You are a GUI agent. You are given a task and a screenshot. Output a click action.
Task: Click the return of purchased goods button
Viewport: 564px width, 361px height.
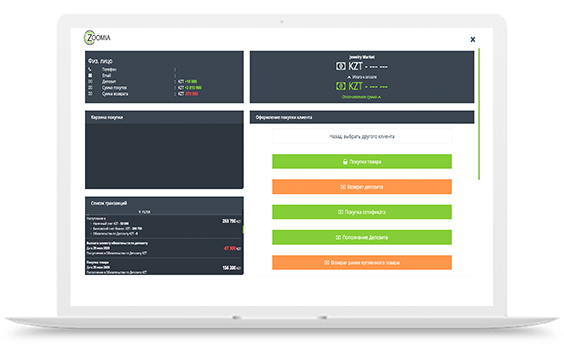[x=362, y=262]
